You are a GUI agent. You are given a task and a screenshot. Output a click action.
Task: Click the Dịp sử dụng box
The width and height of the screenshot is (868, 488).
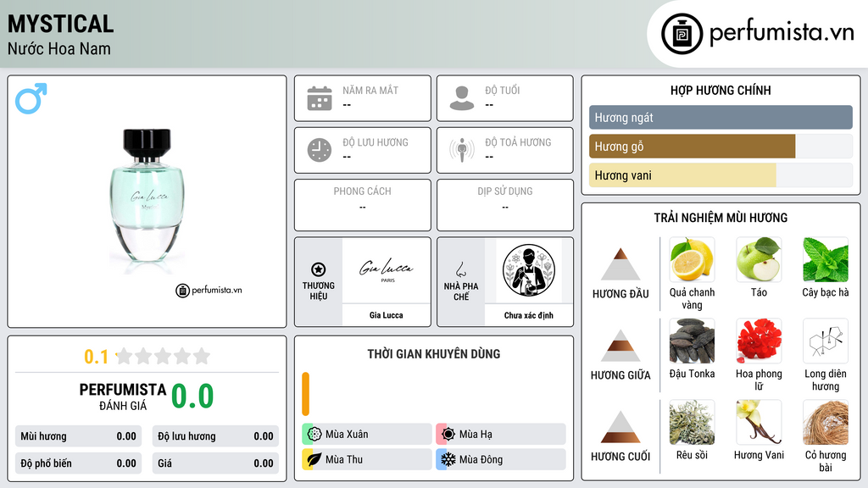pyautogui.click(x=505, y=205)
